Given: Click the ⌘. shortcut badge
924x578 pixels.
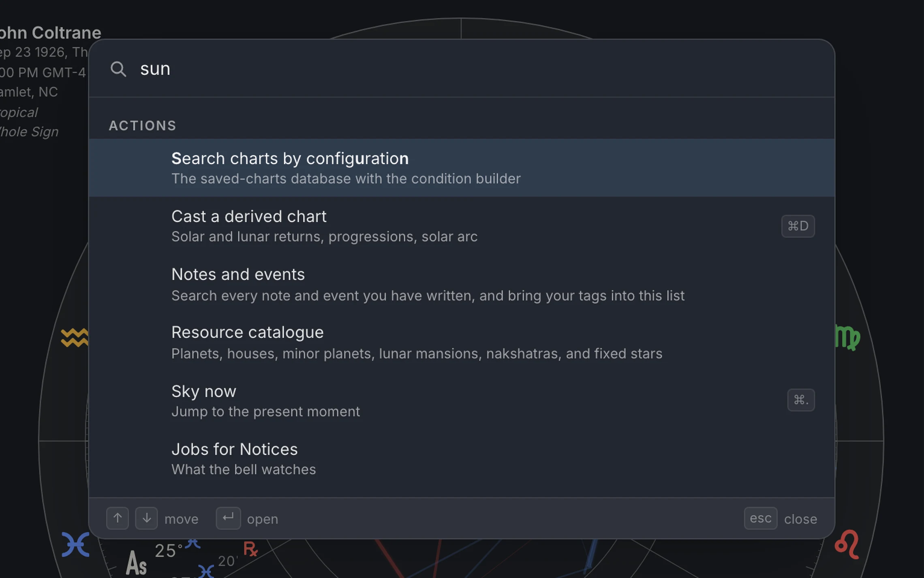Looking at the screenshot, I should [x=801, y=400].
